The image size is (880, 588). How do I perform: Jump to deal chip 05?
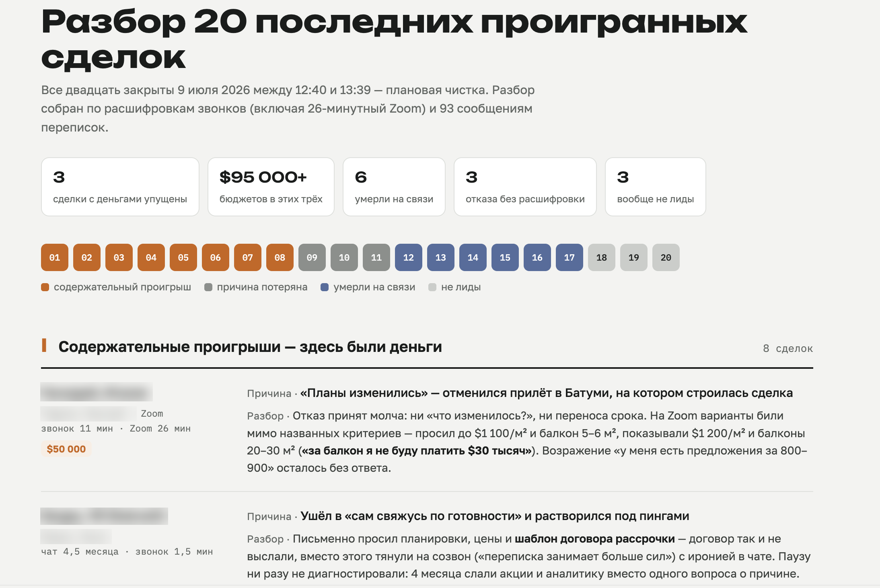(183, 257)
